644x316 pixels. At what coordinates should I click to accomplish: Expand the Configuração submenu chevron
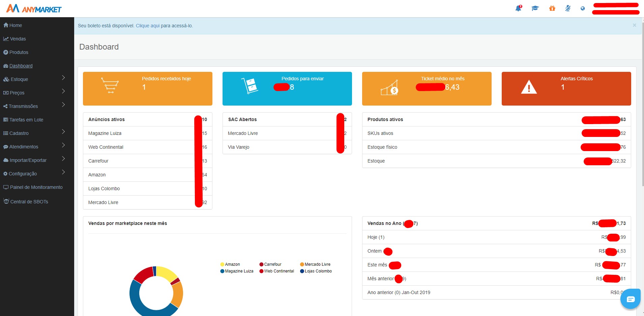(x=63, y=172)
